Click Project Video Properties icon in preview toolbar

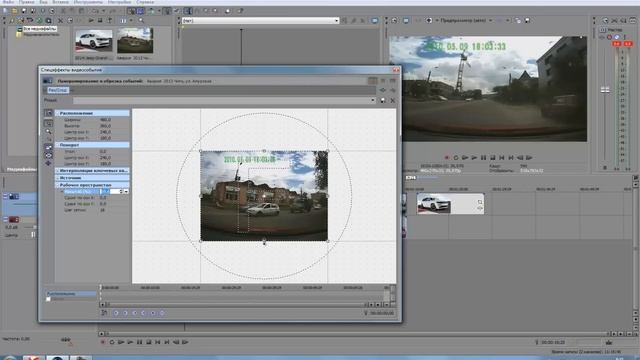(x=394, y=20)
